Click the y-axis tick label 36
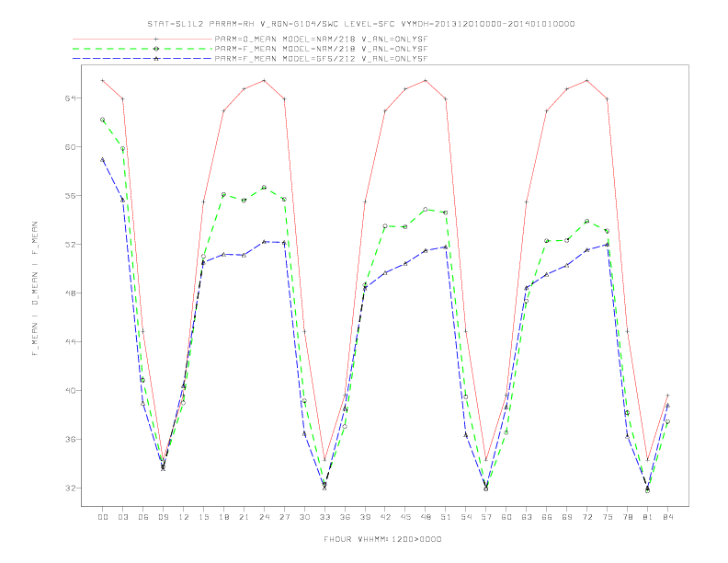 point(71,439)
